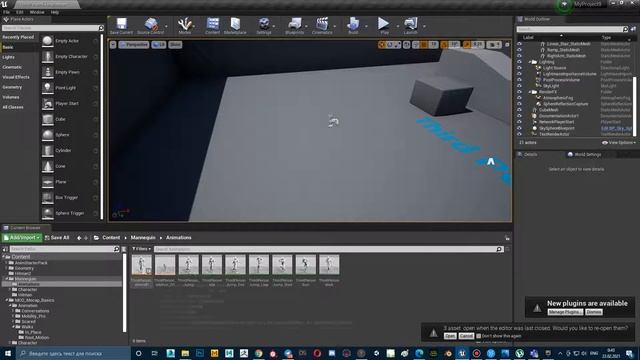Select Player Start in Place Actors
Viewport: 640px width, 360px height.
coord(70,103)
